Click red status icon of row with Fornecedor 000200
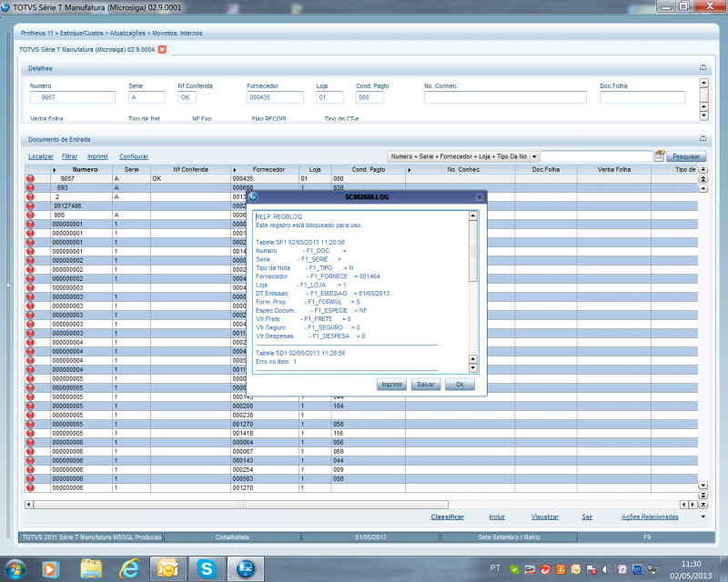The width and height of the screenshot is (728, 582). tap(31, 406)
